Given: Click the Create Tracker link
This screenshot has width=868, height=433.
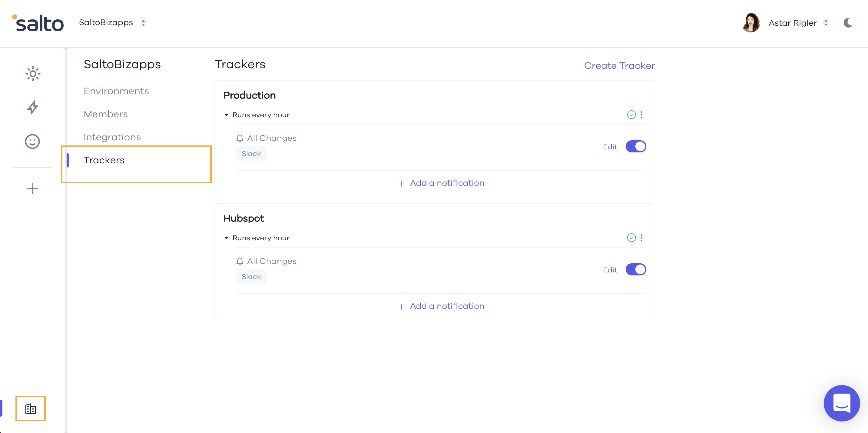Looking at the screenshot, I should click(x=619, y=66).
